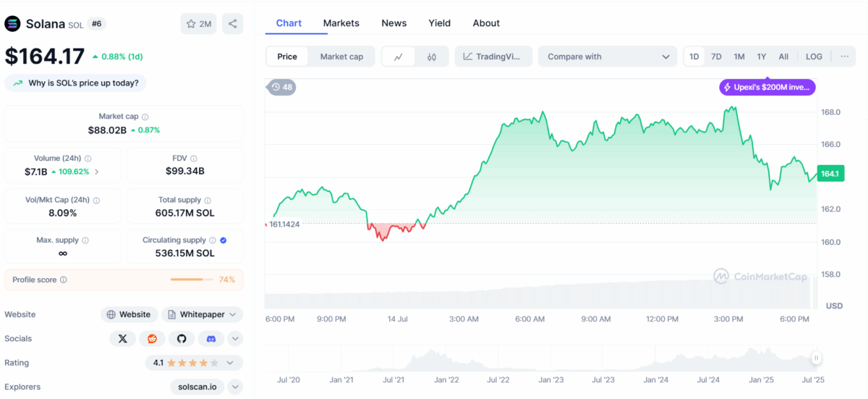
Task: Set chart range to 7D
Action: click(716, 56)
